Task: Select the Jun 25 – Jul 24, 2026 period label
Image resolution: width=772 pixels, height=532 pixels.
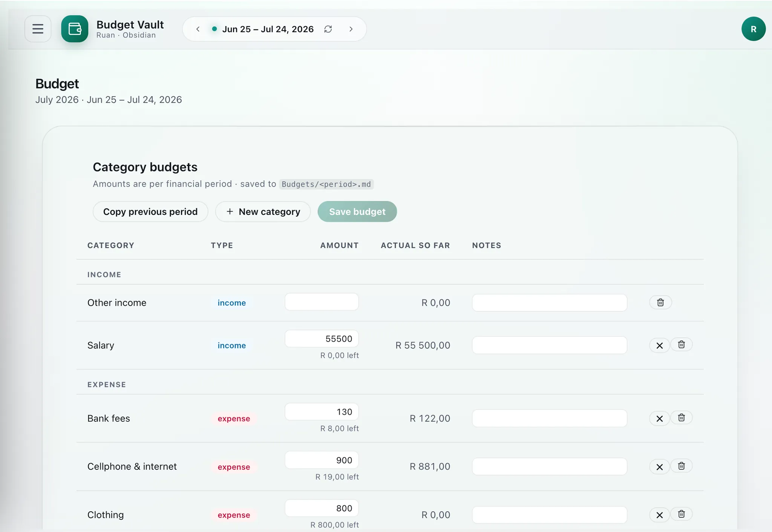Action: [268, 29]
